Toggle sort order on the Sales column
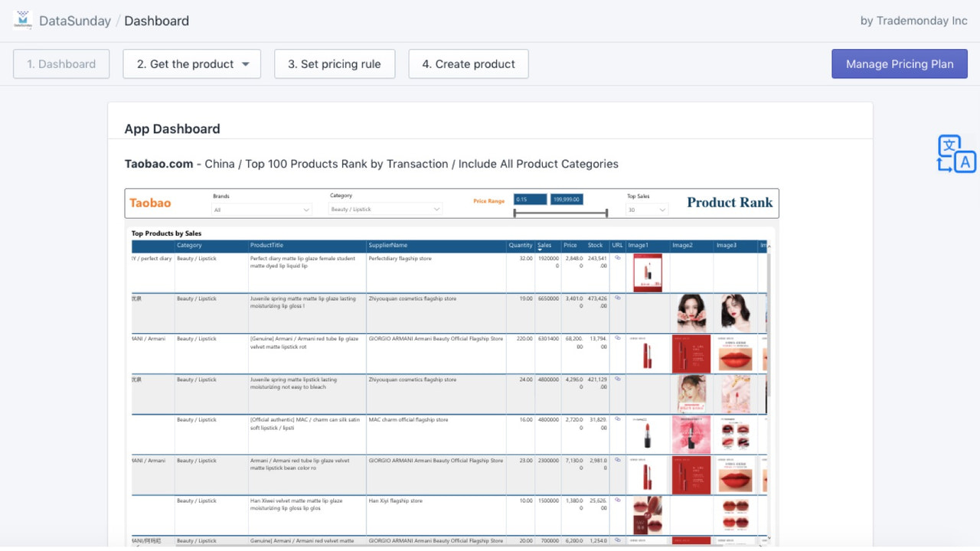The image size is (980, 551). (544, 245)
